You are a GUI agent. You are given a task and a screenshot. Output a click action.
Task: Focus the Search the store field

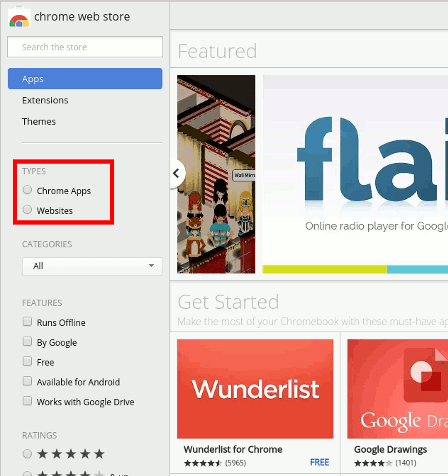(85, 47)
